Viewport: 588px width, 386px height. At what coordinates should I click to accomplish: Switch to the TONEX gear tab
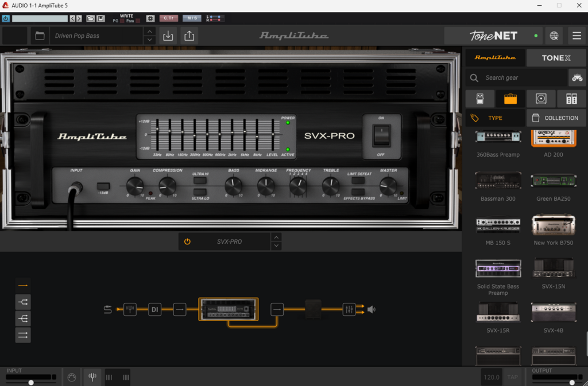point(556,58)
